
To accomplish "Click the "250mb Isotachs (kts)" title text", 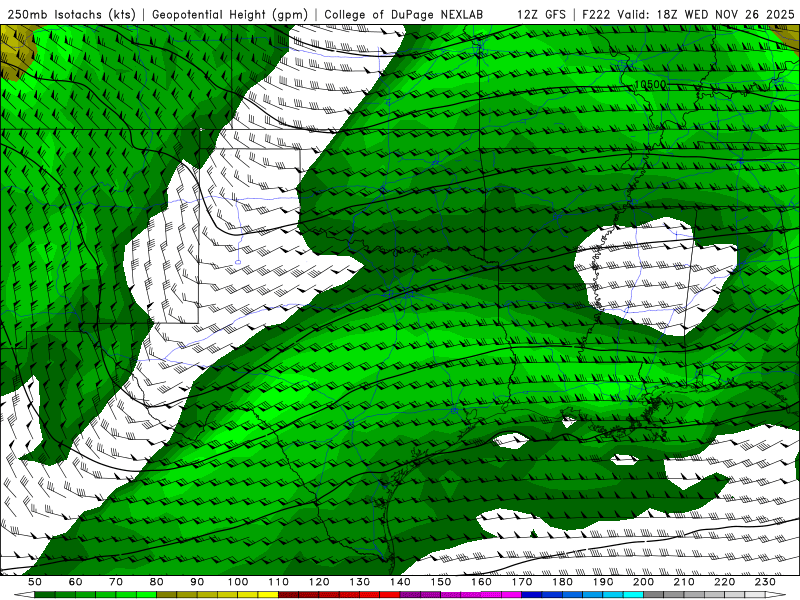I will [71, 15].
